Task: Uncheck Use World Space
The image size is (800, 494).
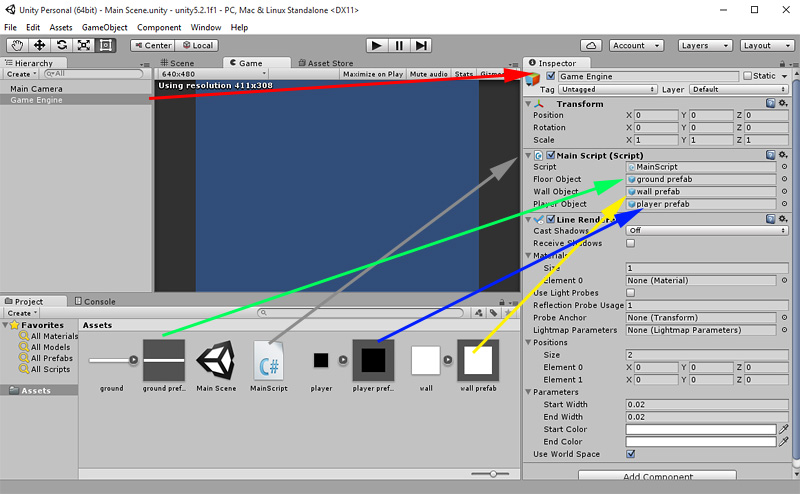Action: click(x=631, y=454)
